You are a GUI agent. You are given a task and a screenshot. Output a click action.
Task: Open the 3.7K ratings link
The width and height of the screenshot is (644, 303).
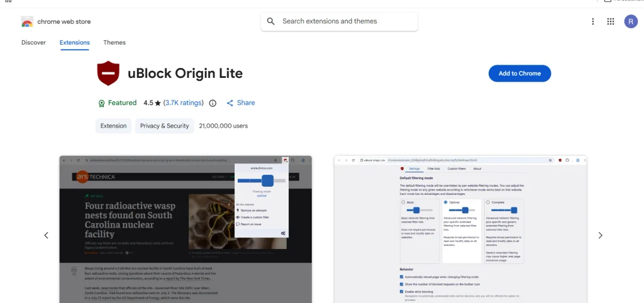click(183, 103)
